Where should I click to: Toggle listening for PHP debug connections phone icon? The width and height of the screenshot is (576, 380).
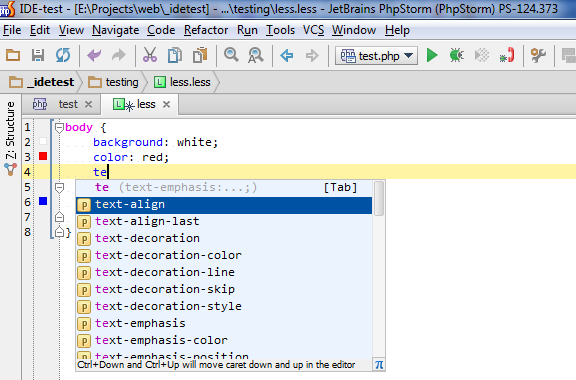[507, 55]
